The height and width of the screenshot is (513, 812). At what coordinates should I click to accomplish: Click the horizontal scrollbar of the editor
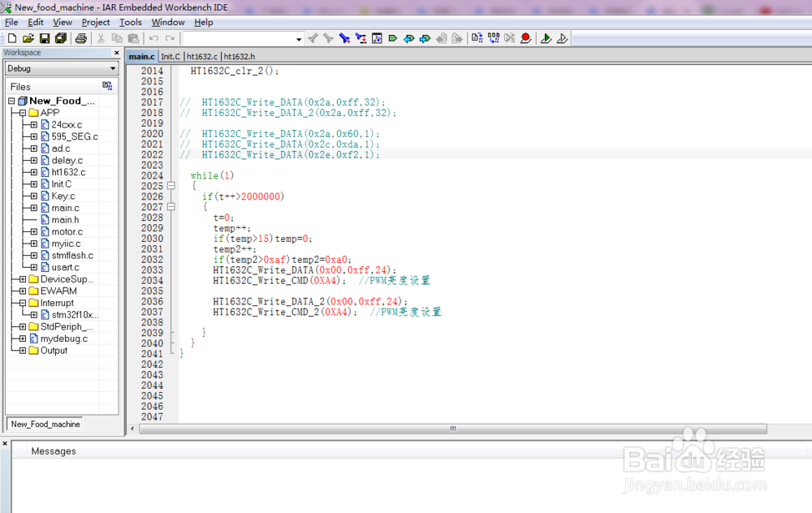pos(452,429)
